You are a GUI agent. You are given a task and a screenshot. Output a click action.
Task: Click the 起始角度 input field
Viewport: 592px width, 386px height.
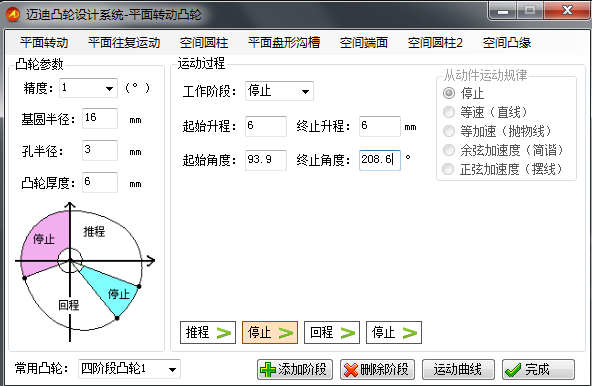265,160
